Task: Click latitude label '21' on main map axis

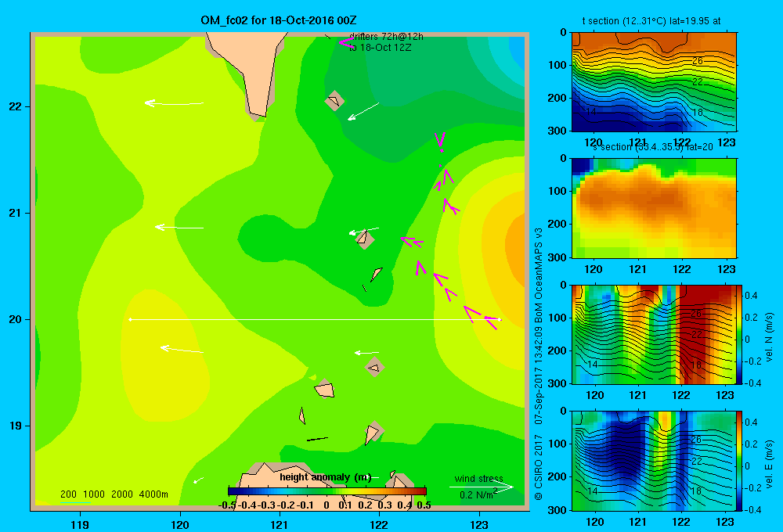Action: pos(16,213)
